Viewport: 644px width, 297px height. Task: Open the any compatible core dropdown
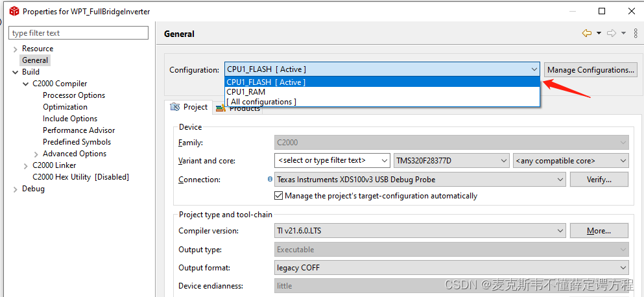[x=571, y=161]
